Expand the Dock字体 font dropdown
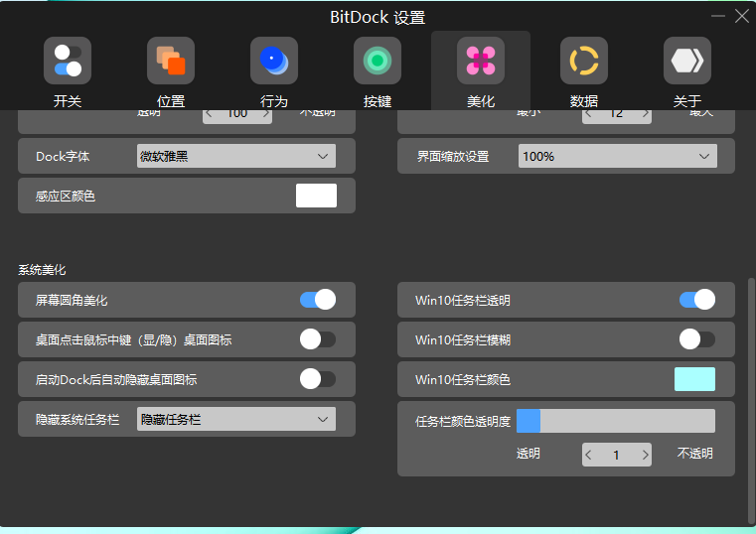756x534 pixels. pyautogui.click(x=236, y=156)
